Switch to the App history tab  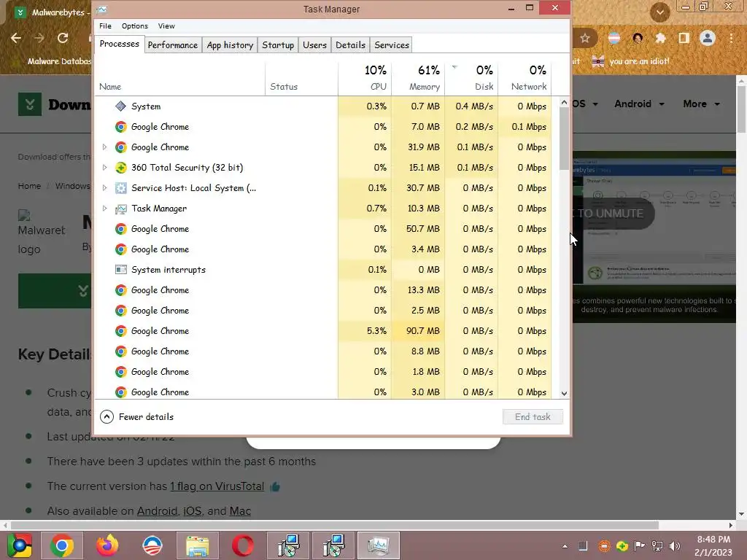[230, 44]
